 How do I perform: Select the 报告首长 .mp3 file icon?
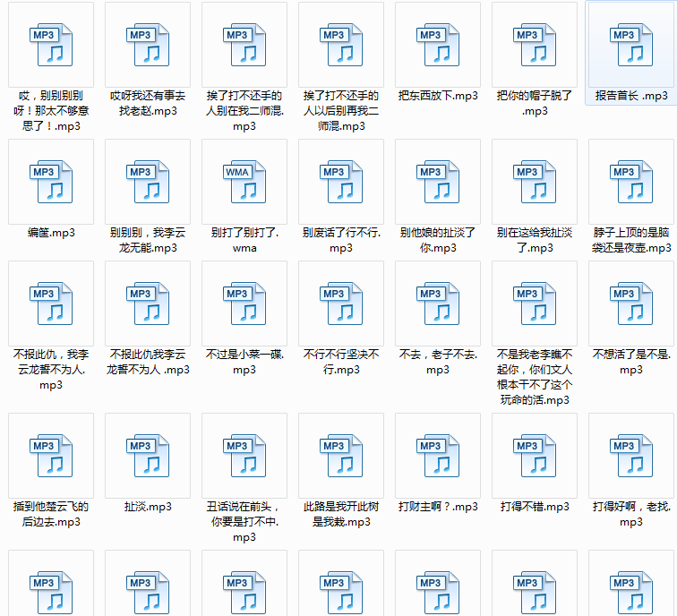[x=631, y=45]
